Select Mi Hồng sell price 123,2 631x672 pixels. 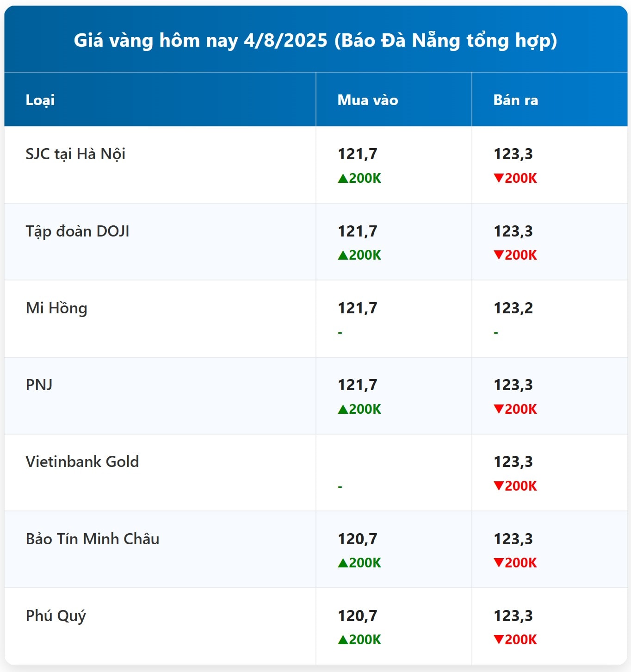513,308
